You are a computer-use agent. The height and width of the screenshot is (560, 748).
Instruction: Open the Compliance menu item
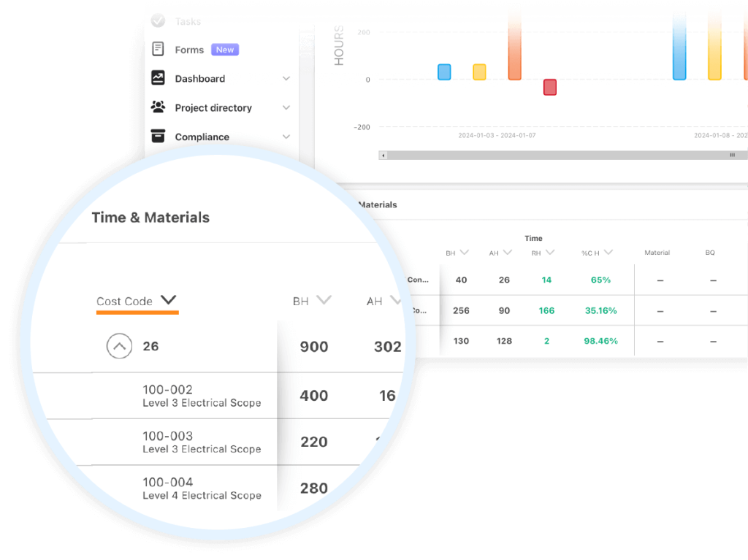point(202,137)
